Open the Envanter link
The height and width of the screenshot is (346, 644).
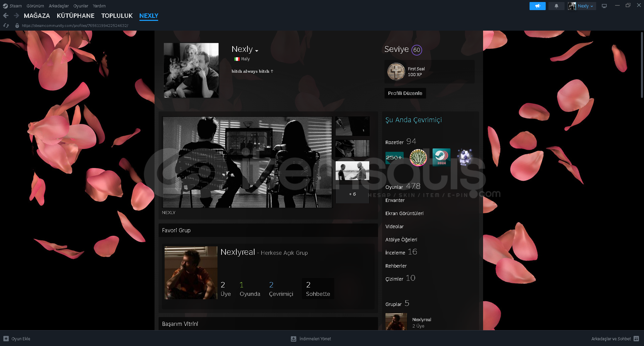395,200
